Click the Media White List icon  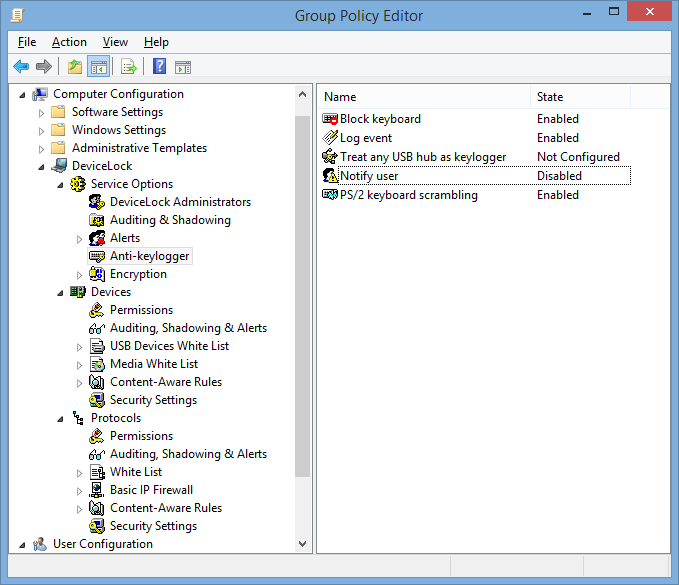click(x=97, y=364)
